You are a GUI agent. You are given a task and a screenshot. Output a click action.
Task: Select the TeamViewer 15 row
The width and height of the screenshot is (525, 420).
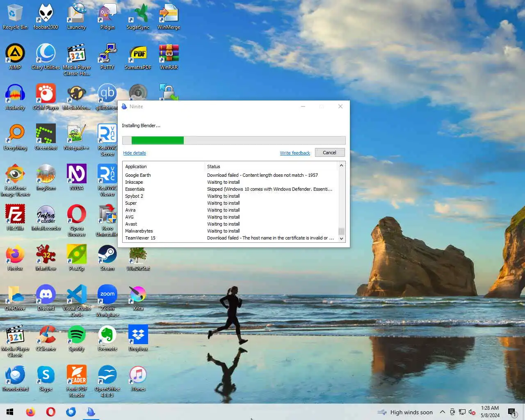coord(230,238)
